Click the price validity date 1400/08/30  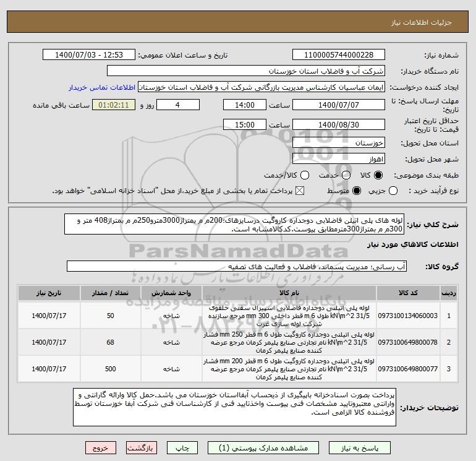[339, 125]
